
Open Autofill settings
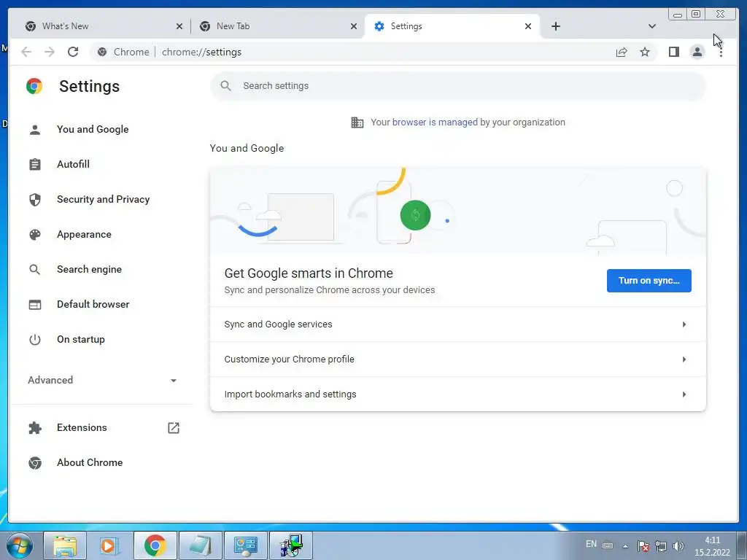pyautogui.click(x=73, y=164)
